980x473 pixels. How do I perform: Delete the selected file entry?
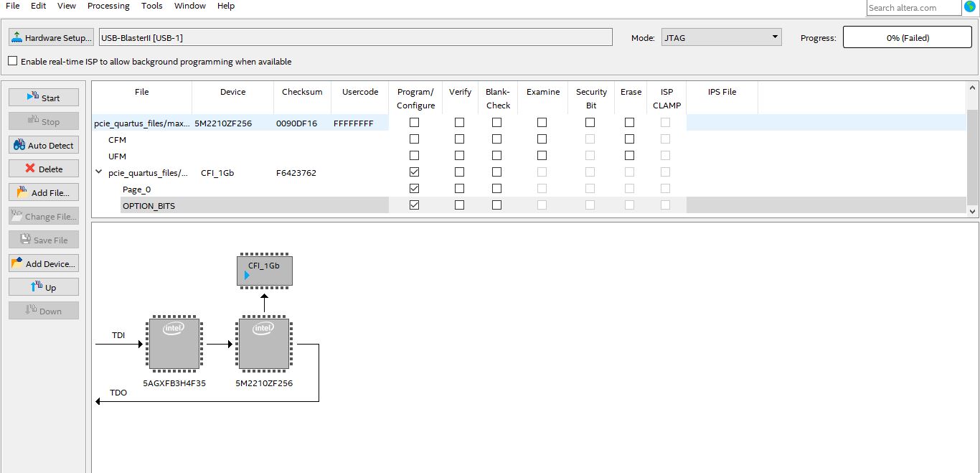click(x=44, y=169)
